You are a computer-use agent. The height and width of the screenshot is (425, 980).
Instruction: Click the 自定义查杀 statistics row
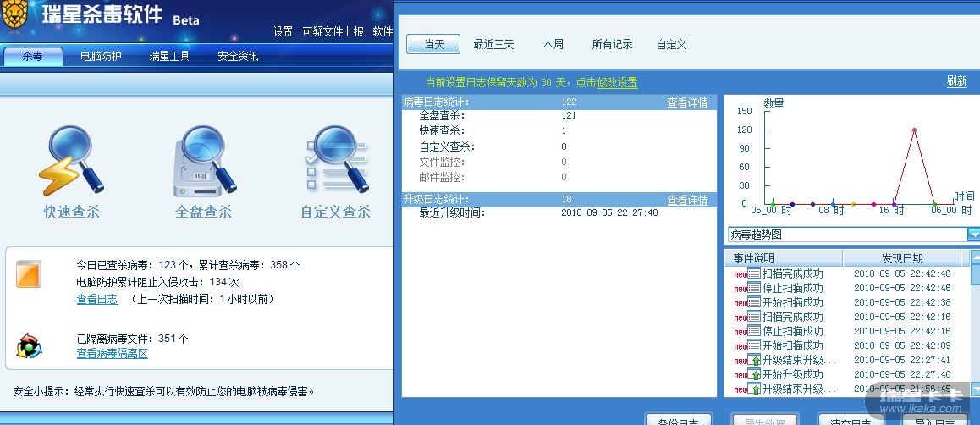pos(559,146)
